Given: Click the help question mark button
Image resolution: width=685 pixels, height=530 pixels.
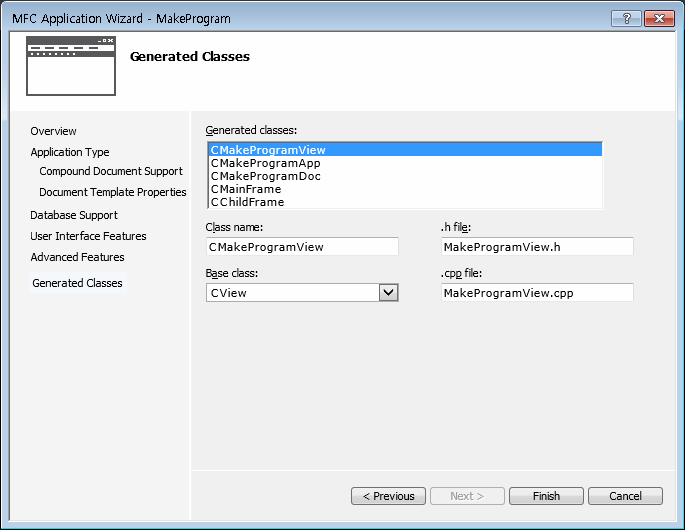Looking at the screenshot, I should coord(626,18).
